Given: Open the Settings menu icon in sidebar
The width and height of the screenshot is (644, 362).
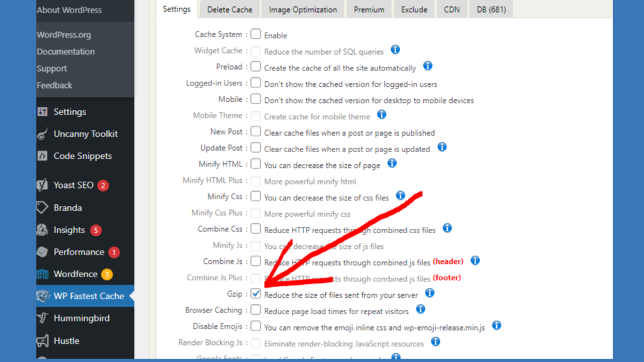Looking at the screenshot, I should (x=42, y=112).
